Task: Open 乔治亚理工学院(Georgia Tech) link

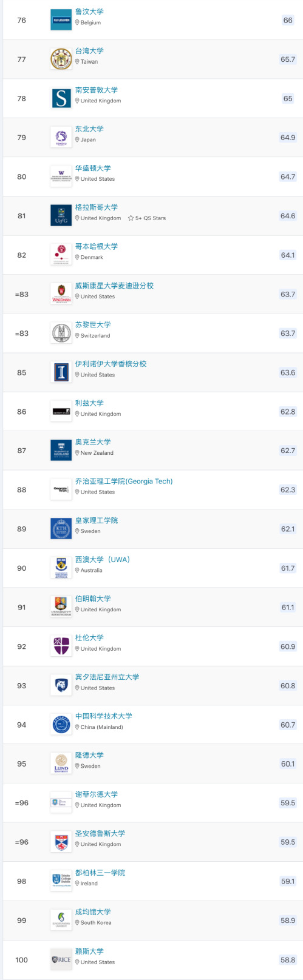Action: pyautogui.click(x=124, y=481)
